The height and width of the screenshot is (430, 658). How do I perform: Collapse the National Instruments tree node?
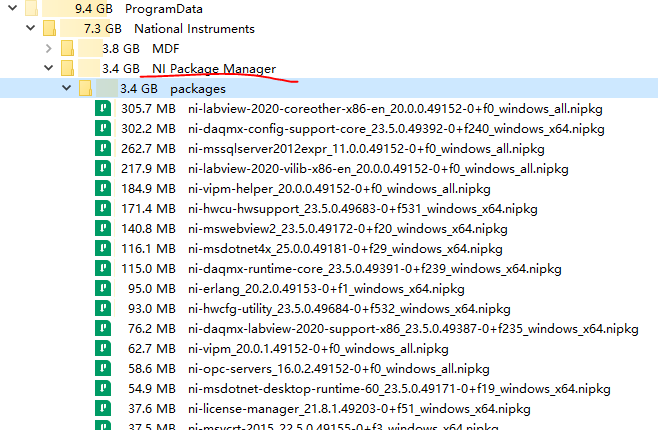click(31, 28)
